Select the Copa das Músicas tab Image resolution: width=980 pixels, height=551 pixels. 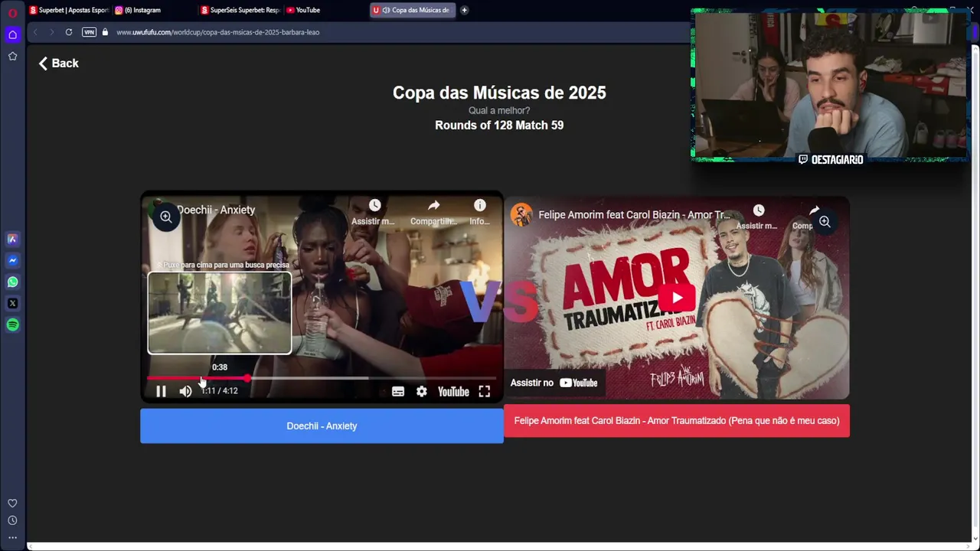coord(413,10)
